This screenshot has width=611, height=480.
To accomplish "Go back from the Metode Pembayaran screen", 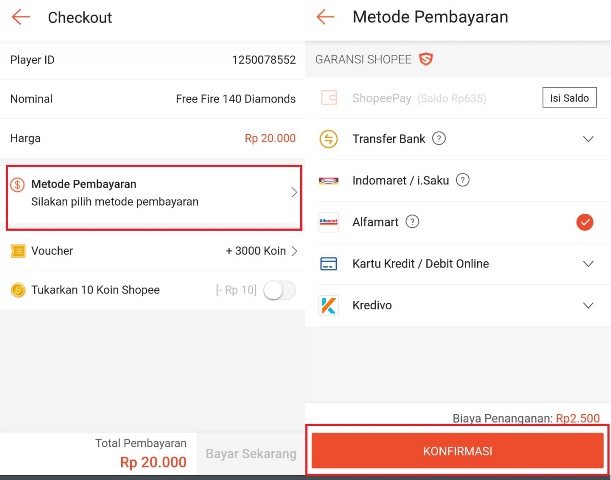I will click(326, 17).
